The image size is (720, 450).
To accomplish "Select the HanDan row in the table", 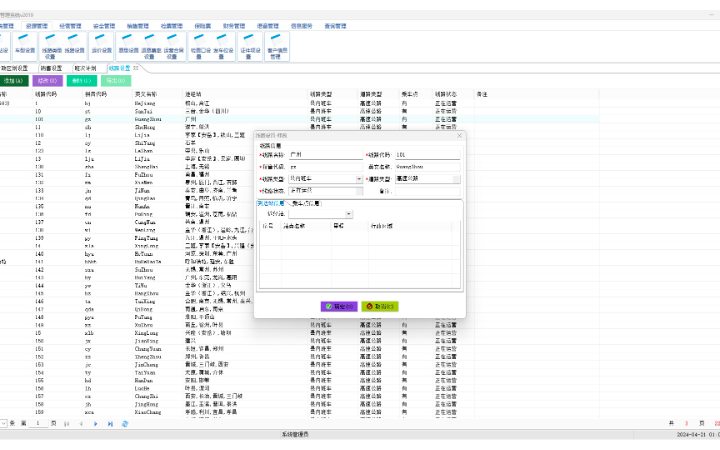I will coord(299,380).
